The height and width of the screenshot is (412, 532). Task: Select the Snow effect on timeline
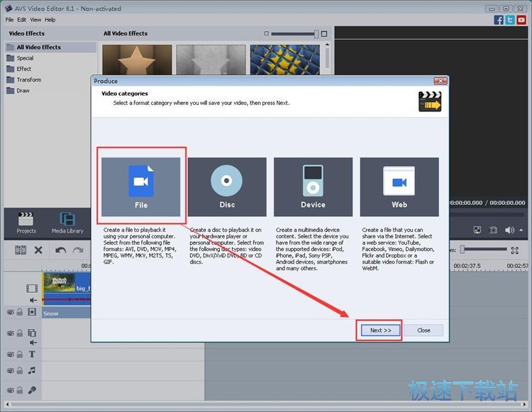point(67,313)
